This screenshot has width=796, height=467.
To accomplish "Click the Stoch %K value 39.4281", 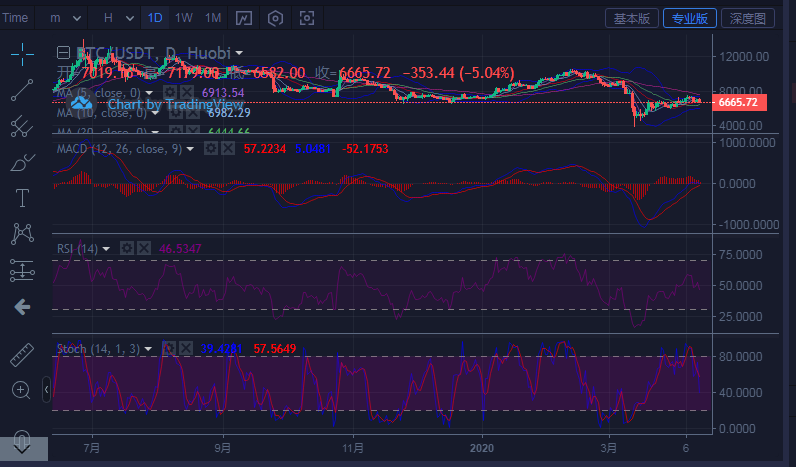I will click(x=221, y=349).
